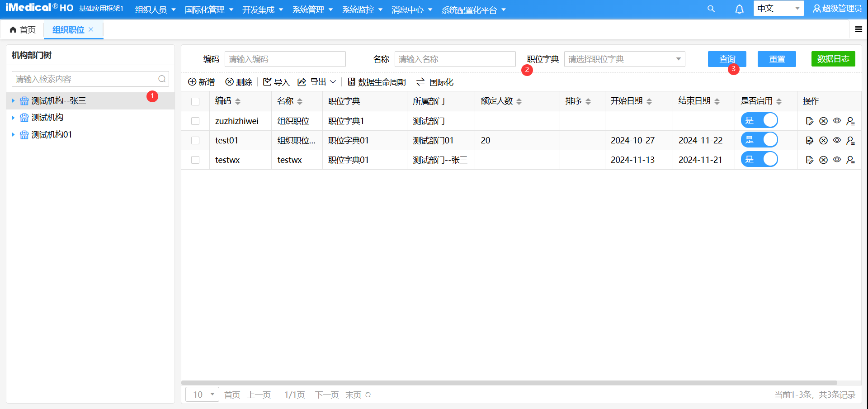View details of testwx with the eye icon

pos(837,160)
